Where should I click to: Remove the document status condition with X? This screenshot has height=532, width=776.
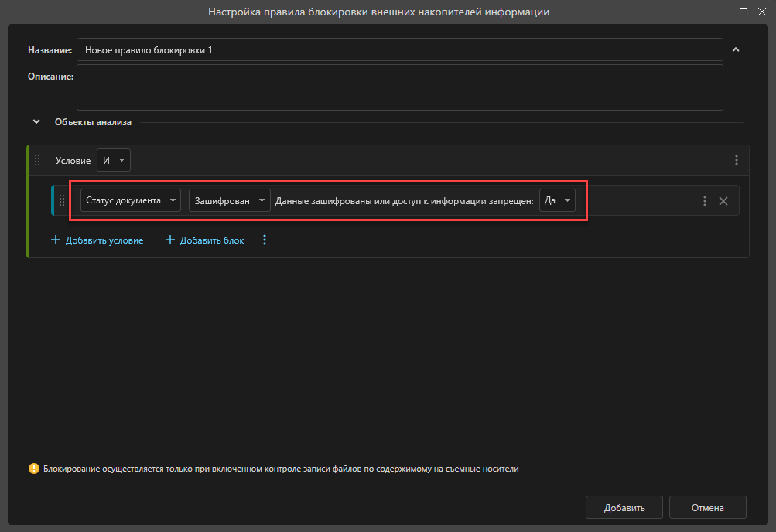coord(723,201)
